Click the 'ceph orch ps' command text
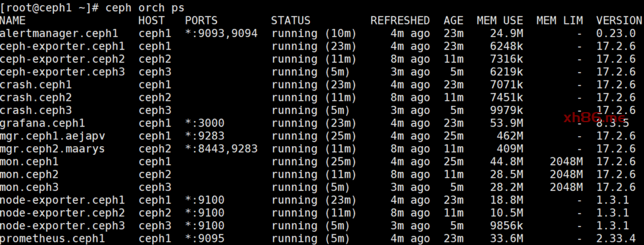644x245 pixels. click(145, 8)
